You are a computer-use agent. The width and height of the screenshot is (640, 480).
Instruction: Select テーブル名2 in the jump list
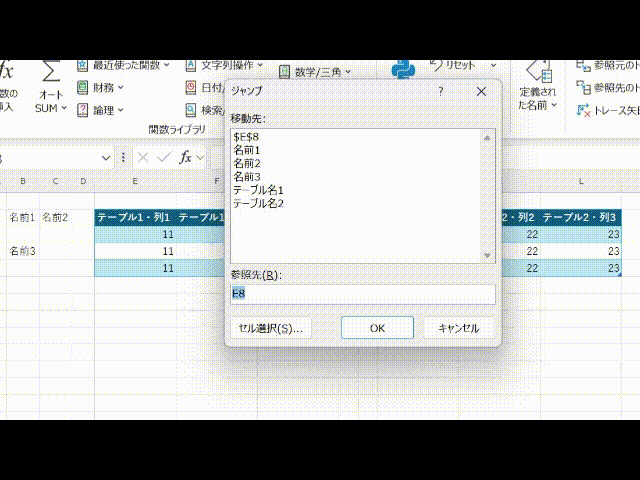point(258,203)
